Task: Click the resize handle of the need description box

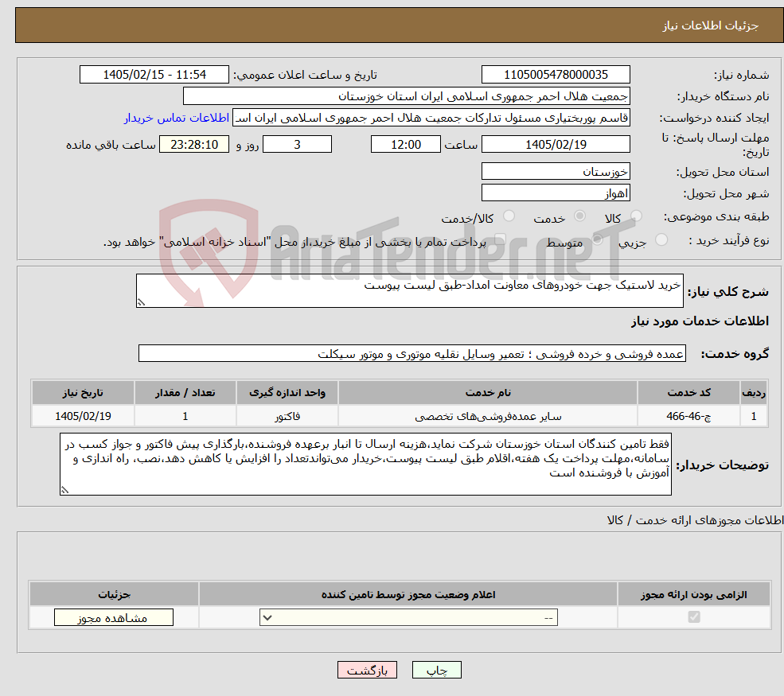Action: [x=141, y=301]
